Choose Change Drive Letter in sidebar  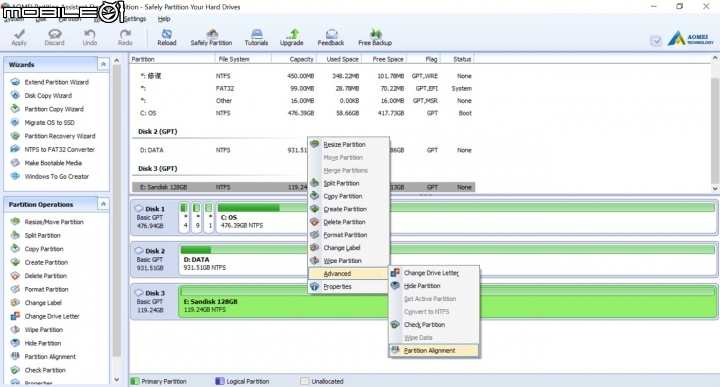(x=45, y=316)
